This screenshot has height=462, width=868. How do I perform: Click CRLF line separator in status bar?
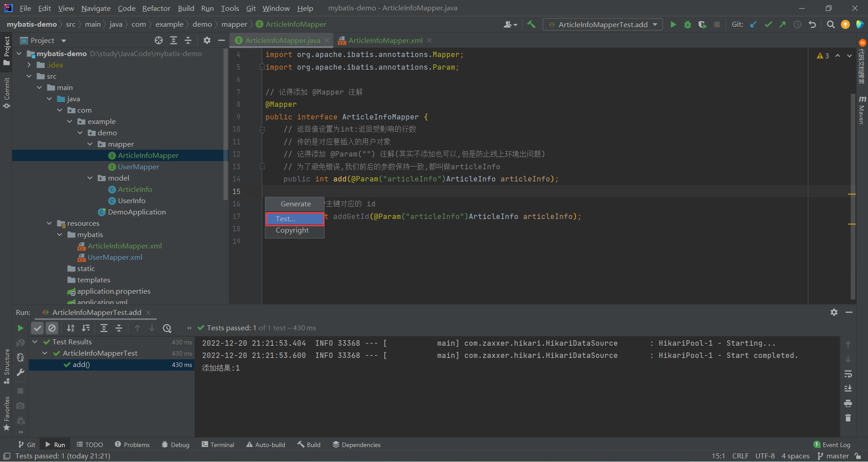(741, 456)
